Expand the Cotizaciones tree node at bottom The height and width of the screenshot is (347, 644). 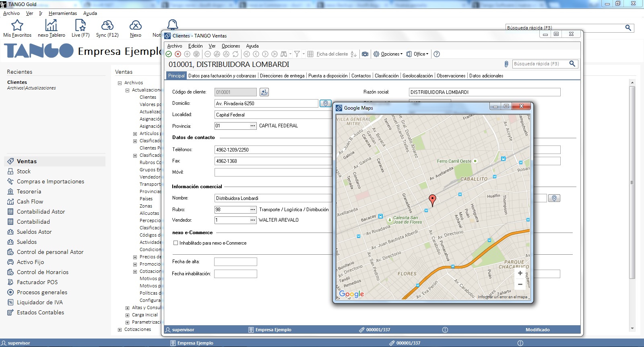tap(120, 330)
